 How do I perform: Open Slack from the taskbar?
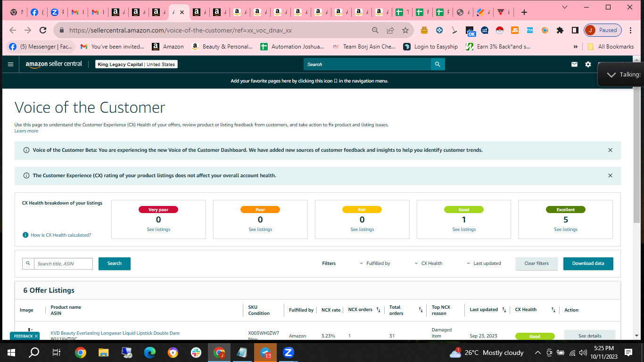tap(196, 353)
